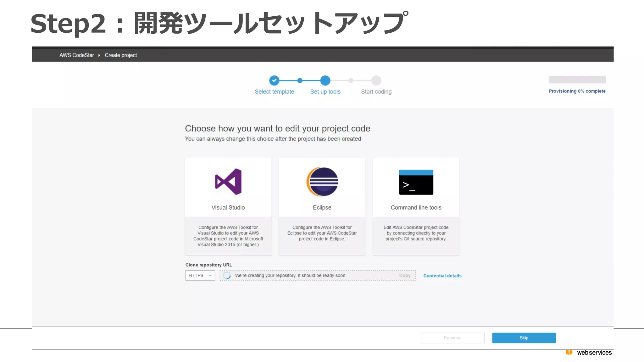
Task: Choose the Eclipse card title
Action: (x=322, y=207)
